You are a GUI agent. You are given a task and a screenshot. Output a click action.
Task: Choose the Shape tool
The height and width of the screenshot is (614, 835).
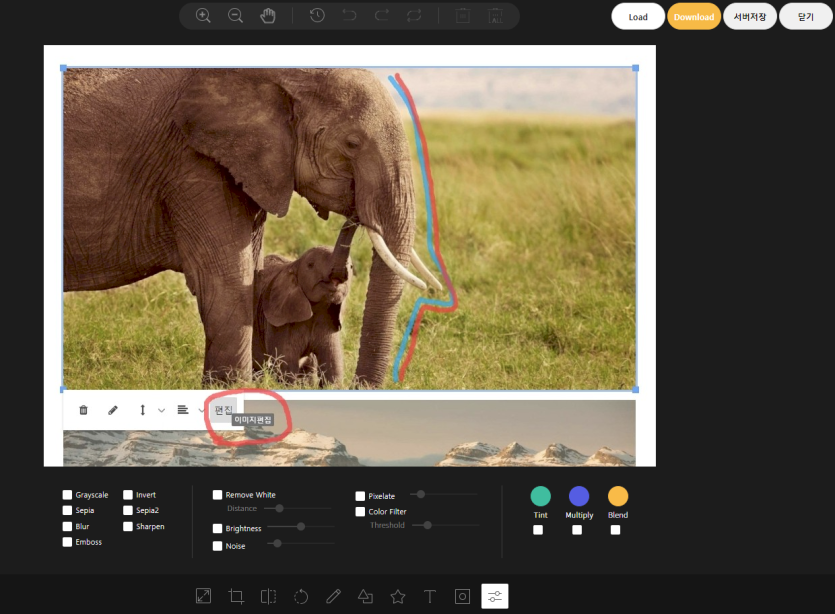pyautogui.click(x=365, y=597)
